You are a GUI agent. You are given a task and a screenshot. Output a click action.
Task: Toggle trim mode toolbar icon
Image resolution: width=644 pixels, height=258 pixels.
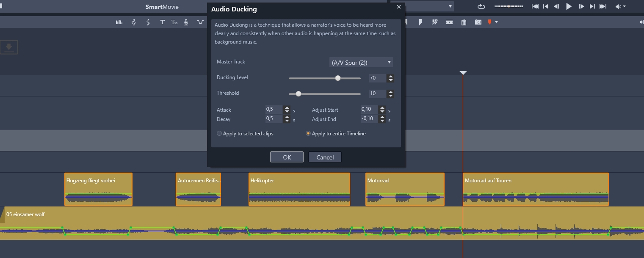[449, 22]
